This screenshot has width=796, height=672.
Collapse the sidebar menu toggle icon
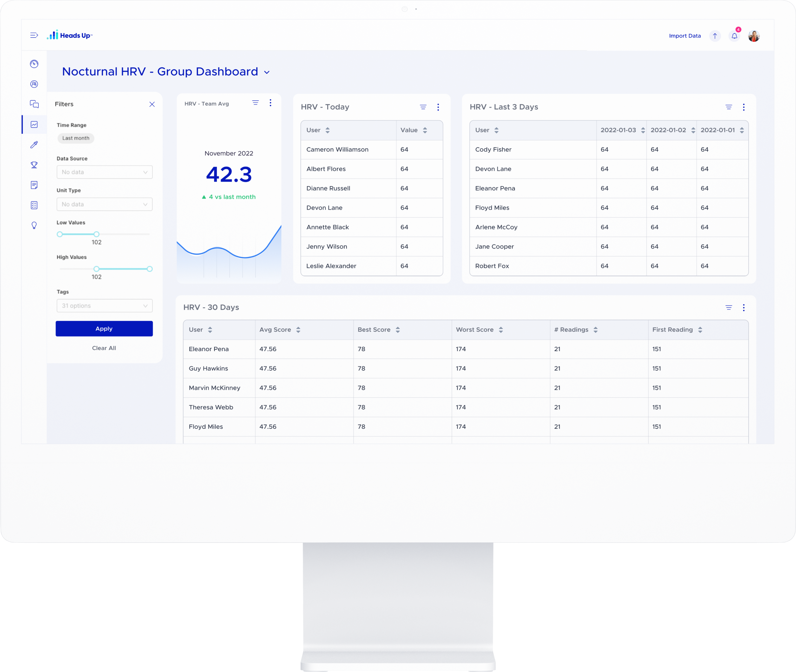pos(34,35)
